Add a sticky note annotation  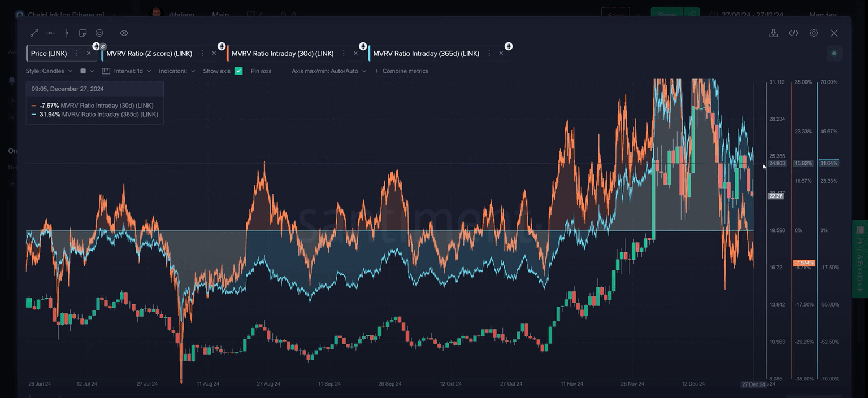(83, 33)
